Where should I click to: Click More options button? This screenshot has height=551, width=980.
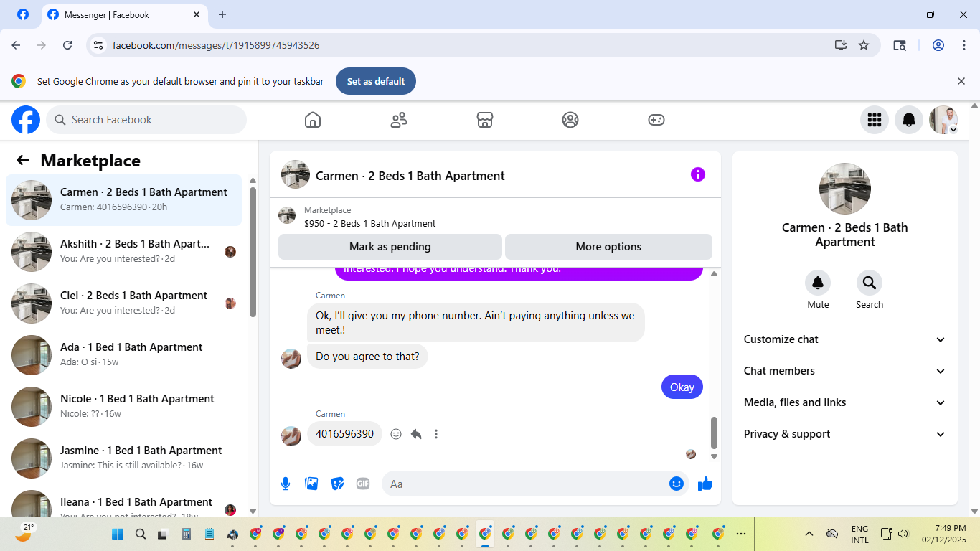tap(608, 247)
